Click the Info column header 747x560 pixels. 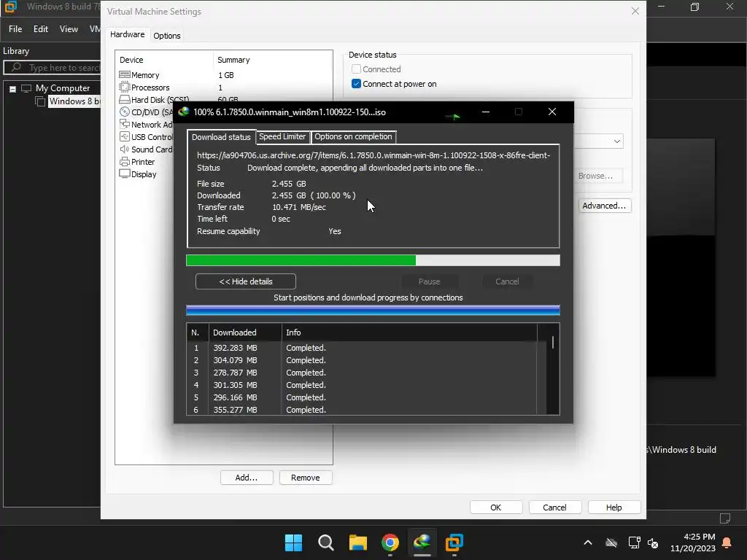click(410, 332)
